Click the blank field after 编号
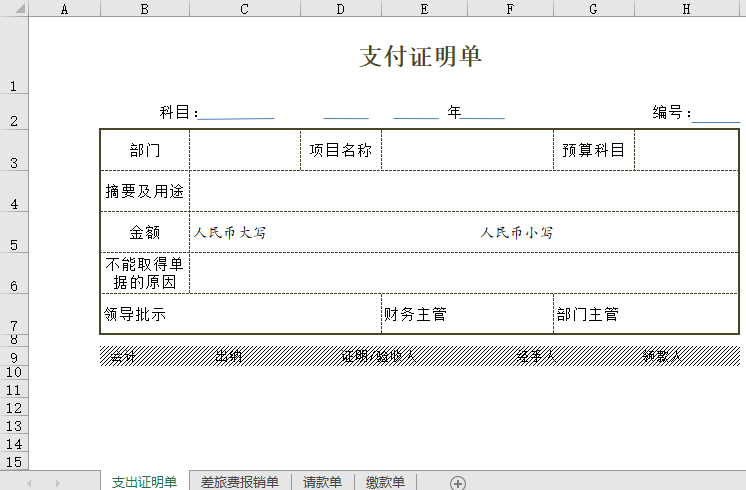This screenshot has width=746, height=490. [x=716, y=114]
